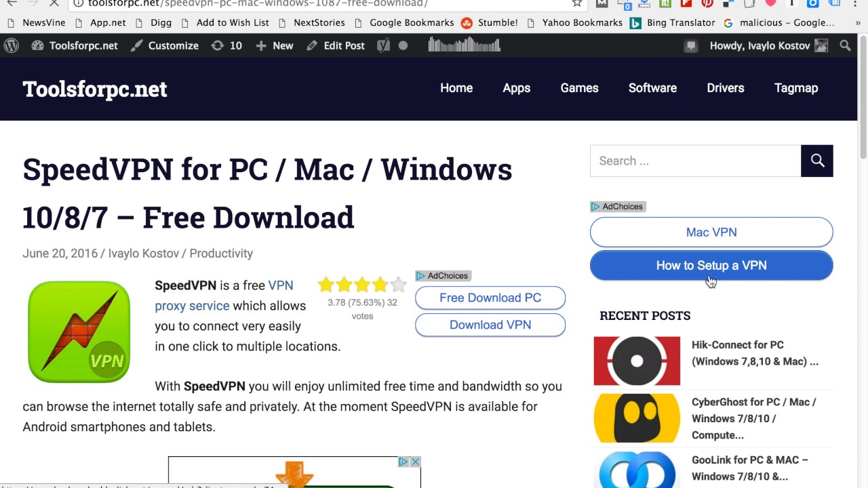Go to Drivers in site navigation
Image resolution: width=868 pixels, height=488 pixels.
point(726,88)
